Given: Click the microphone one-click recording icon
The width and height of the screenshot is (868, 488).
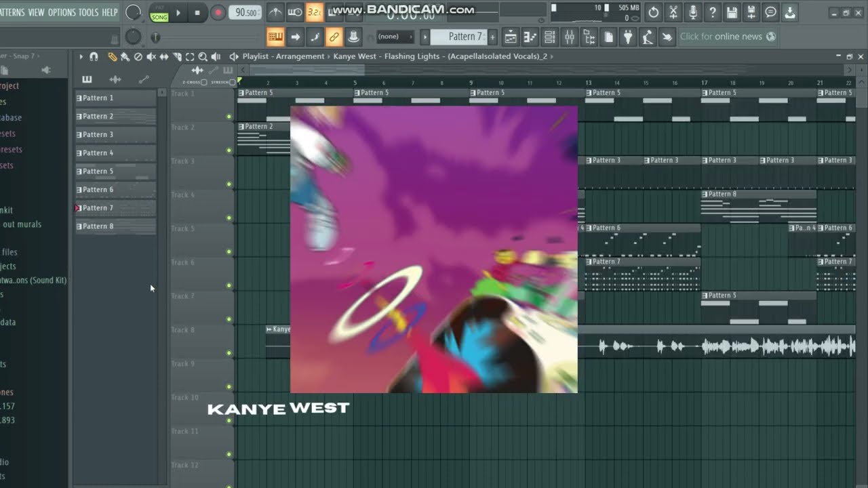Looking at the screenshot, I should 693,12.
